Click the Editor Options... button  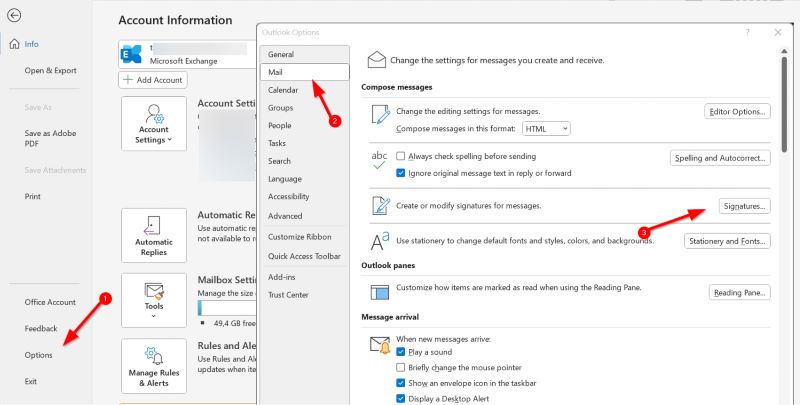click(x=737, y=111)
